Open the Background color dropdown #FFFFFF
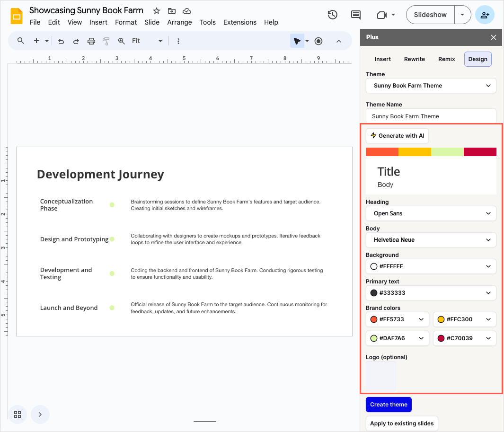Screen dimensions: 504x432 pyautogui.click(x=431, y=266)
